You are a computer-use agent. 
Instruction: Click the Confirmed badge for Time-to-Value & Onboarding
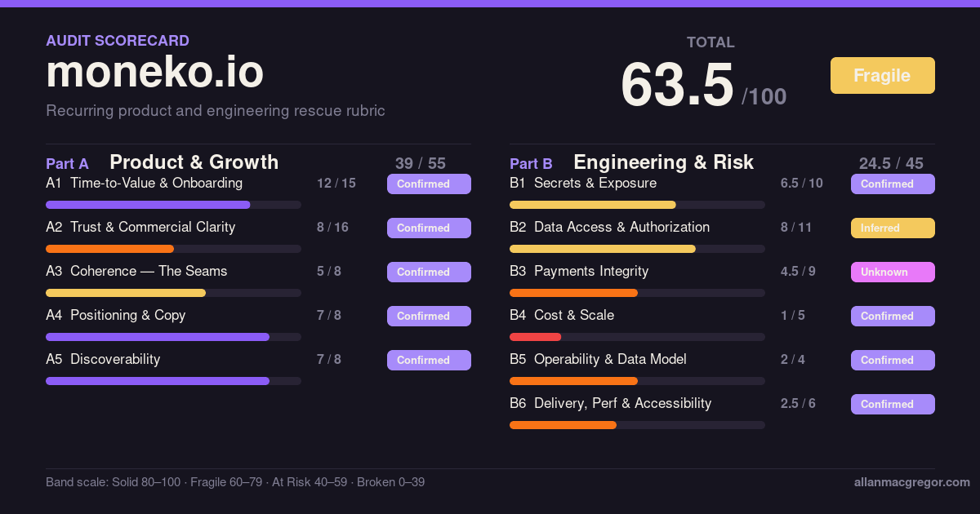point(429,184)
